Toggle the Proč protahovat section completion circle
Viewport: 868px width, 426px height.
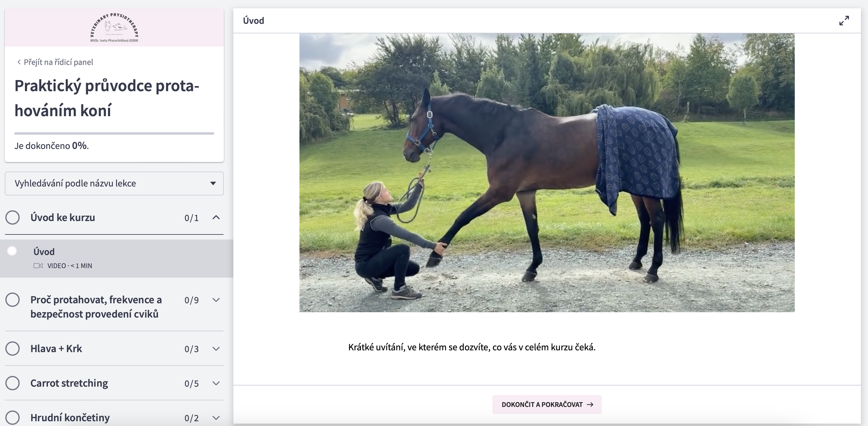click(x=13, y=300)
